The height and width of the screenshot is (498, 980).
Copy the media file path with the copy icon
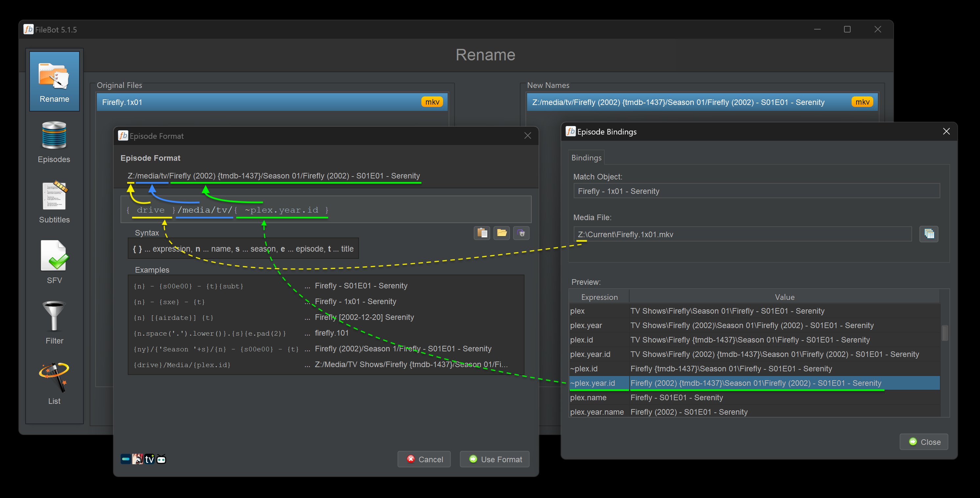[x=929, y=234]
